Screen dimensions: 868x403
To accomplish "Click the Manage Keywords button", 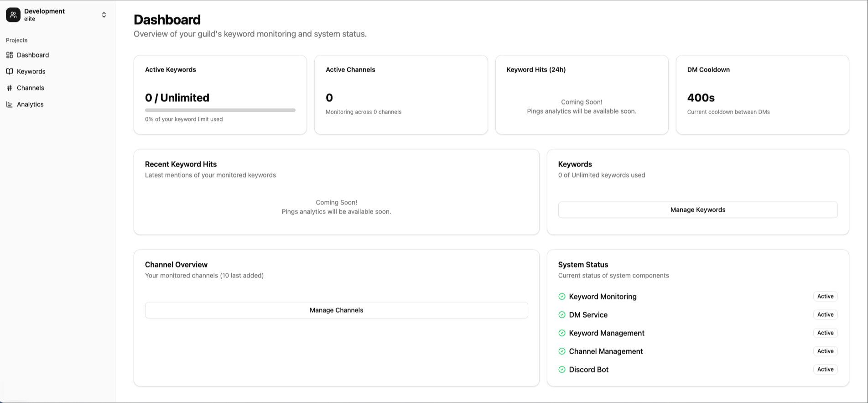I will [x=698, y=209].
